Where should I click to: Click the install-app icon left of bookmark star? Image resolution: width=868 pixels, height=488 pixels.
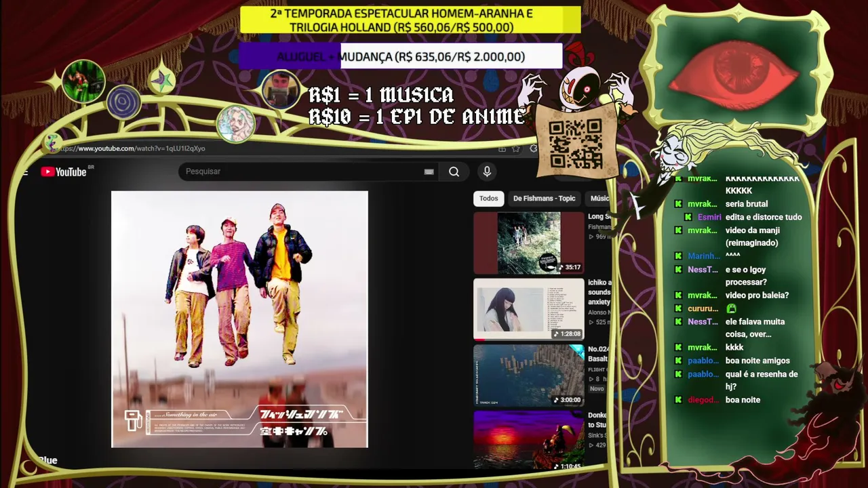tap(502, 148)
